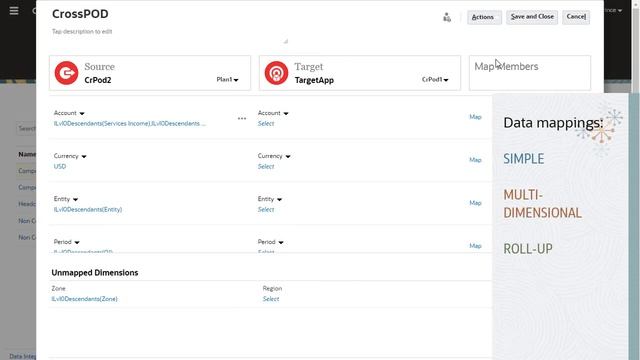Expand target Currency dimension dropdown

288,156
